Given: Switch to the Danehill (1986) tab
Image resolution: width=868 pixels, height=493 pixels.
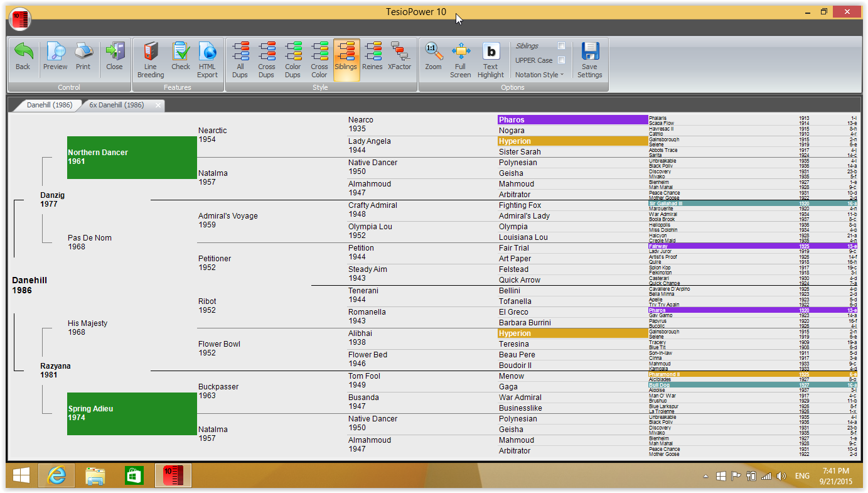Looking at the screenshot, I should point(49,106).
